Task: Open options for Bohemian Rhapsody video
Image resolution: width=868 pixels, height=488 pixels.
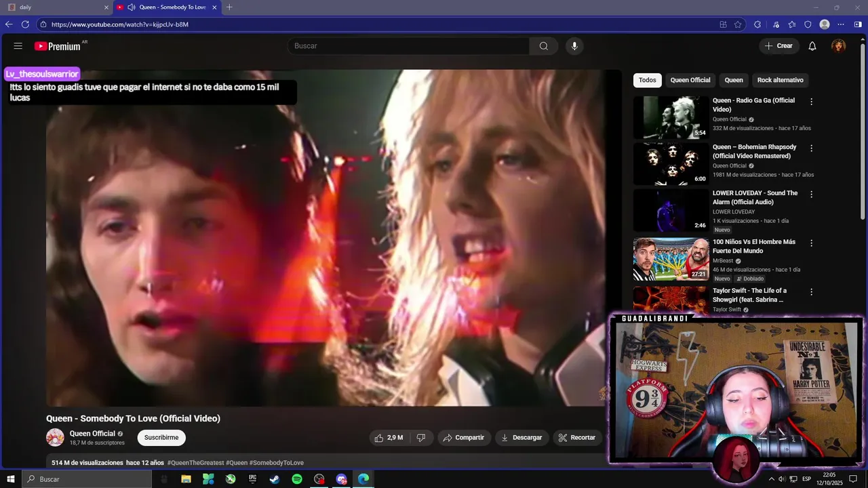Action: point(811,148)
